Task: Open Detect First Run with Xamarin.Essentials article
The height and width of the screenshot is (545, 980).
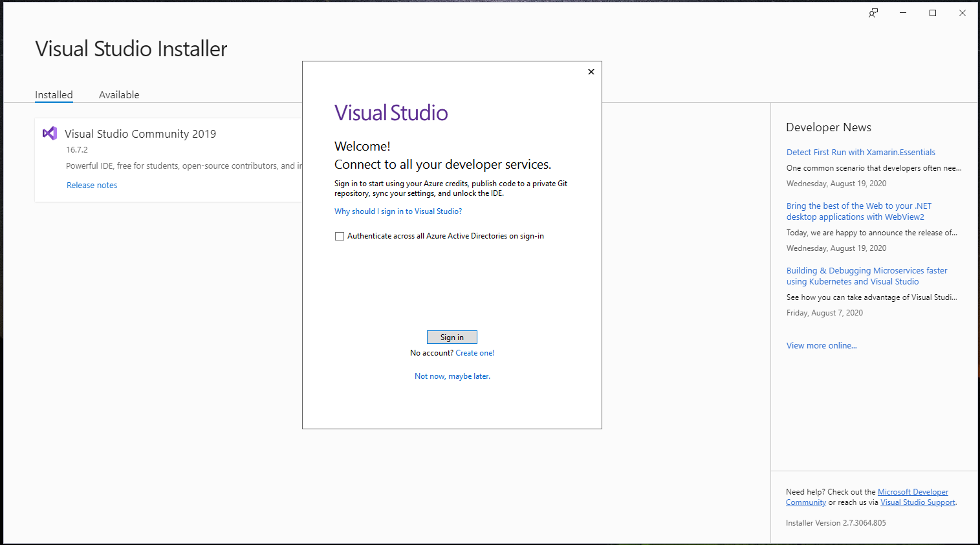Action: point(861,153)
